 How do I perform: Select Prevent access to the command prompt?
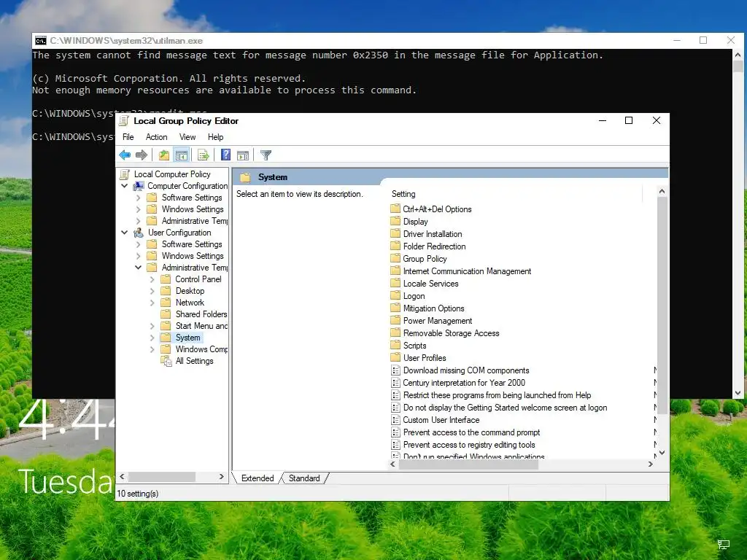pos(472,432)
